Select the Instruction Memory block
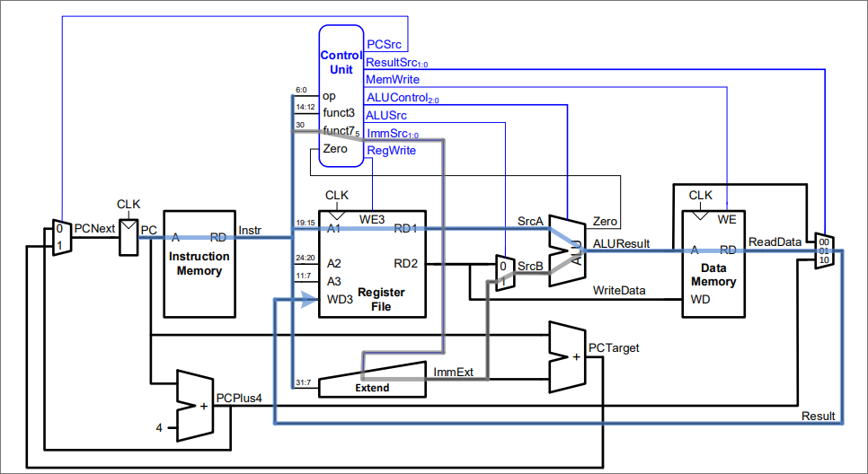This screenshot has width=868, height=474. 199,264
